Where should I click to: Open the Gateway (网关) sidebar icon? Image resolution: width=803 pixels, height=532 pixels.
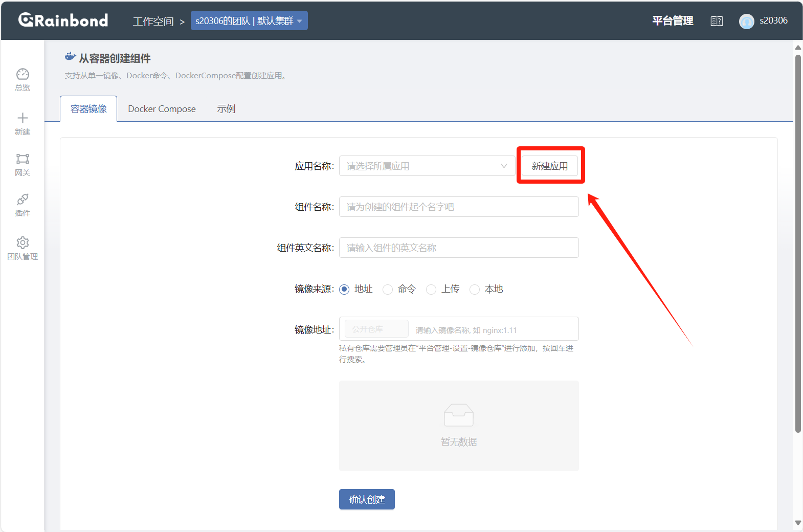pos(23,159)
